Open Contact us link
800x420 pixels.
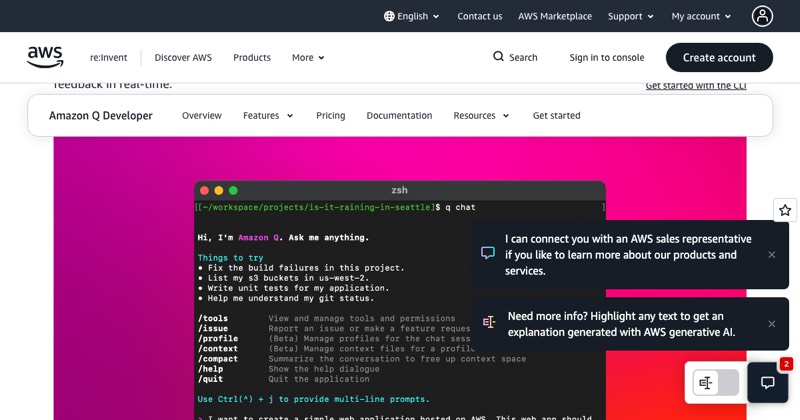[480, 16]
